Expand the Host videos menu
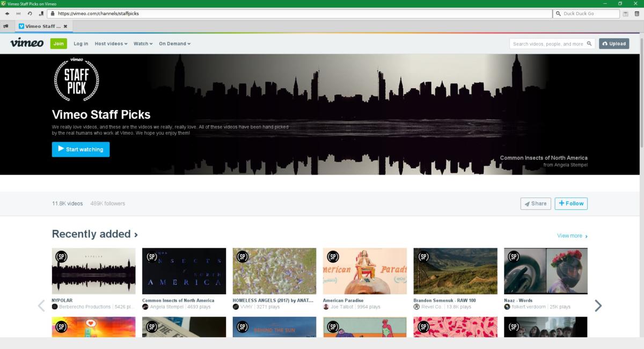Screen dimensions: 644x349 111,43
